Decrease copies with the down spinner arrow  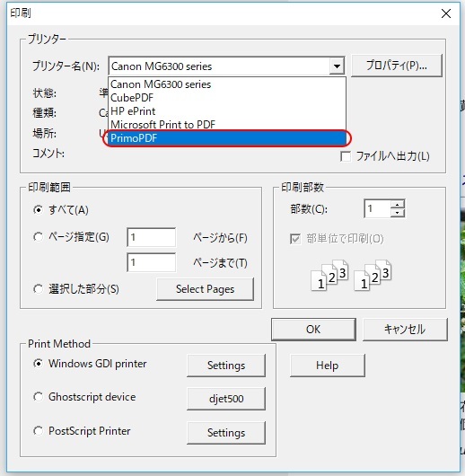[398, 213]
